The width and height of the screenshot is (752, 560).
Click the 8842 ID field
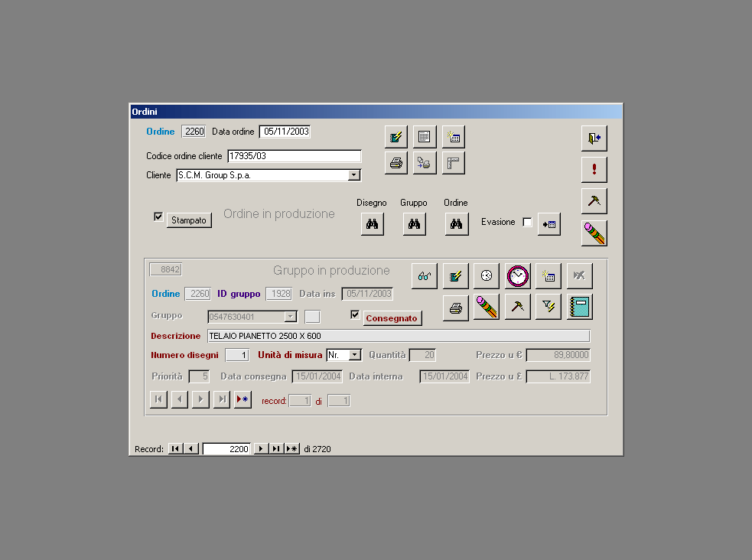click(x=166, y=269)
